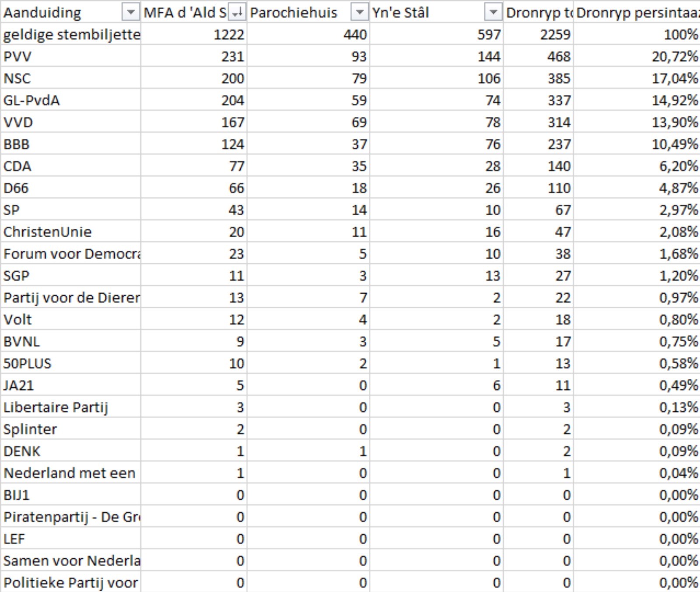Click the ChristenUnie row label
This screenshot has height=592, width=700.
coord(71,231)
